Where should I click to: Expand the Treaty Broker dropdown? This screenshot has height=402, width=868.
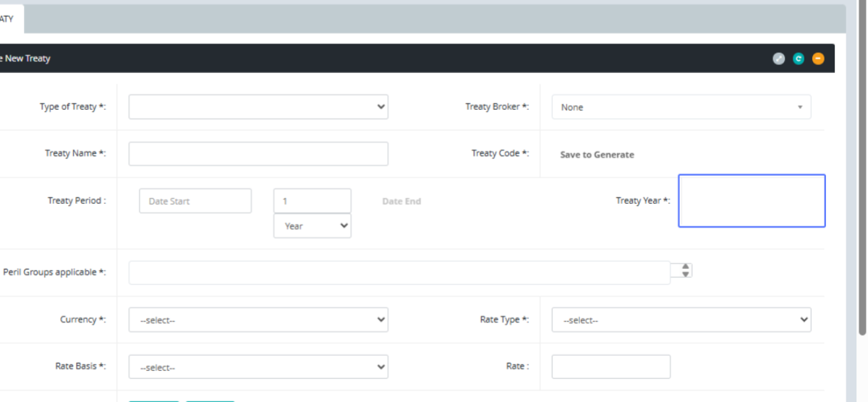[x=681, y=107]
